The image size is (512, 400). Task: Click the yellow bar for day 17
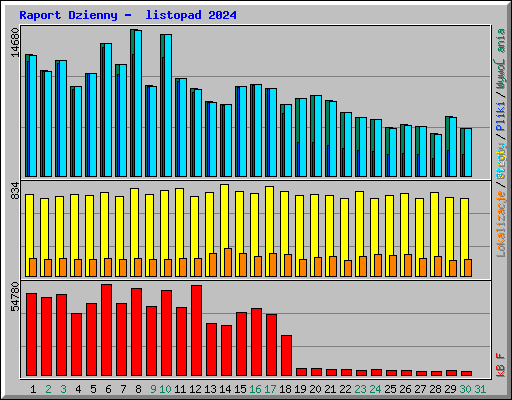click(269, 231)
